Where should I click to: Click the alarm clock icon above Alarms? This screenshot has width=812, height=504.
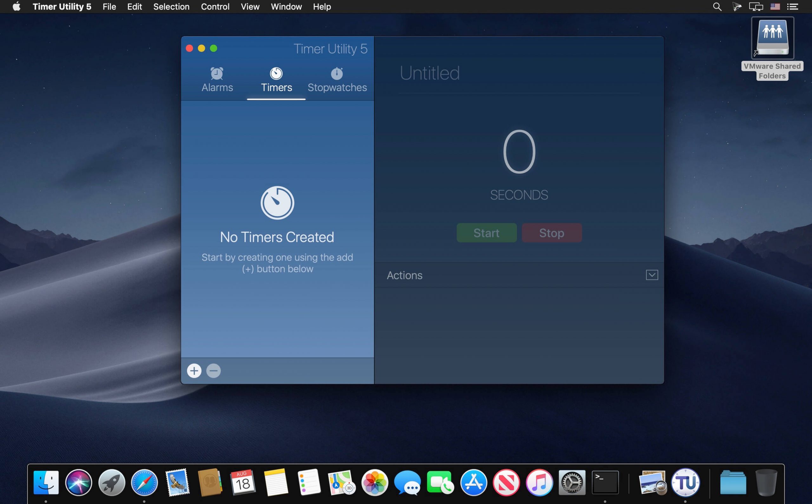[x=217, y=74]
